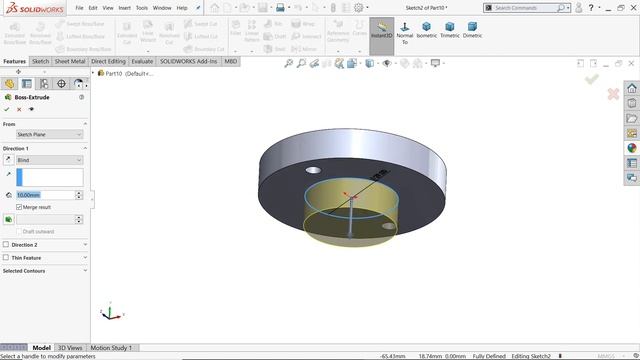Cancel Boss-Extrude with the red X
Viewport: 640px width, 360px height.
click(x=19, y=109)
